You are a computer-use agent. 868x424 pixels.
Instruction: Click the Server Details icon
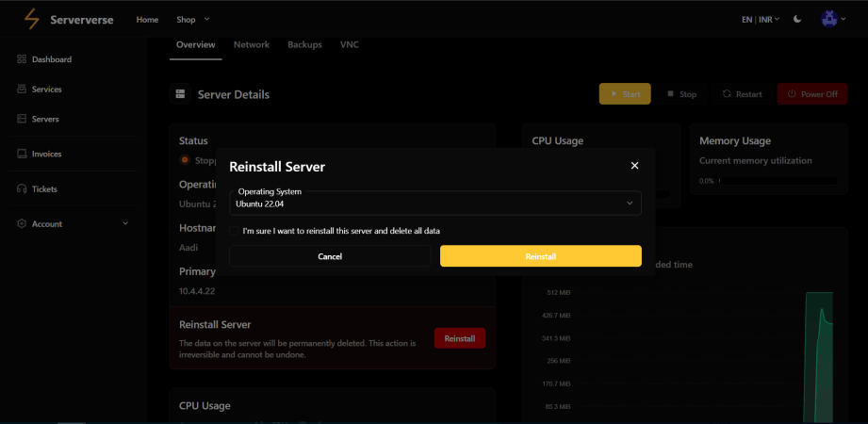click(180, 94)
